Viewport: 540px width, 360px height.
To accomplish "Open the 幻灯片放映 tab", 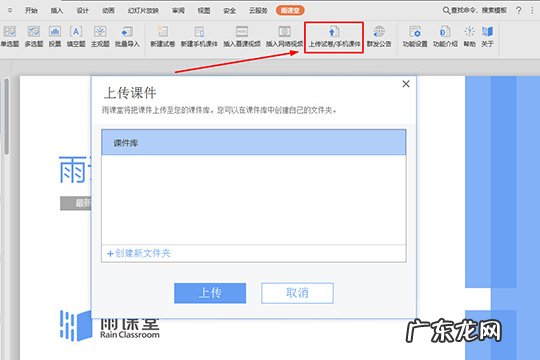I will [143, 11].
